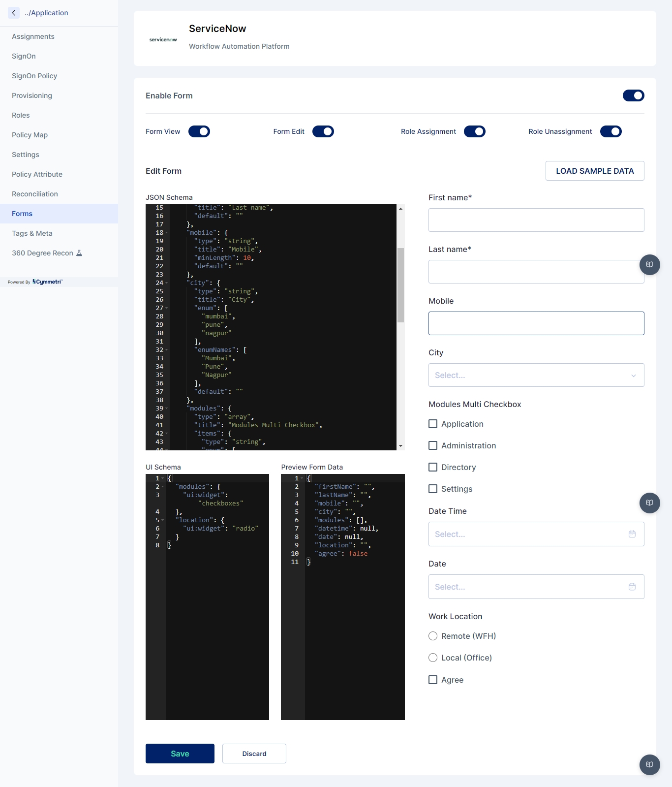Open the help book icon near Last name
Screen dimensions: 672x787
pyautogui.click(x=649, y=265)
